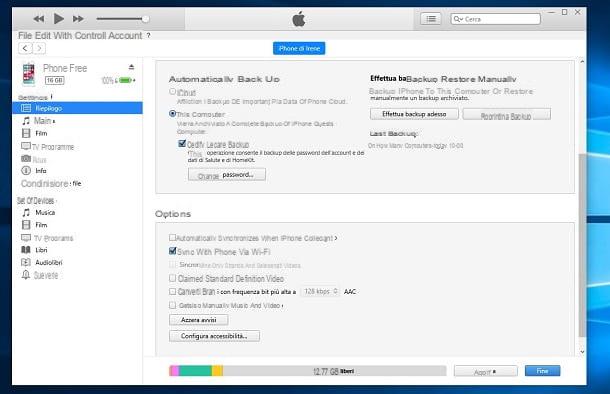Open lower TV Programs on device
610x394 pixels.
click(47, 238)
